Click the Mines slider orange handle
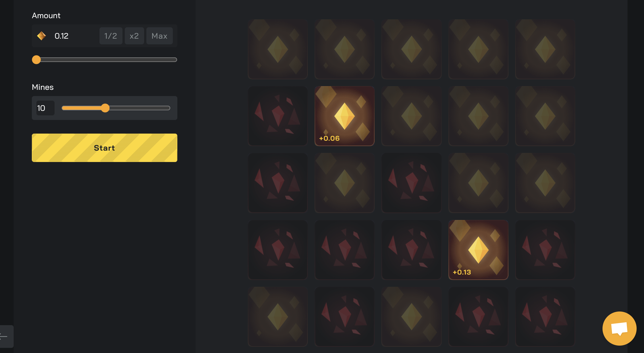The image size is (644, 353). 105,108
